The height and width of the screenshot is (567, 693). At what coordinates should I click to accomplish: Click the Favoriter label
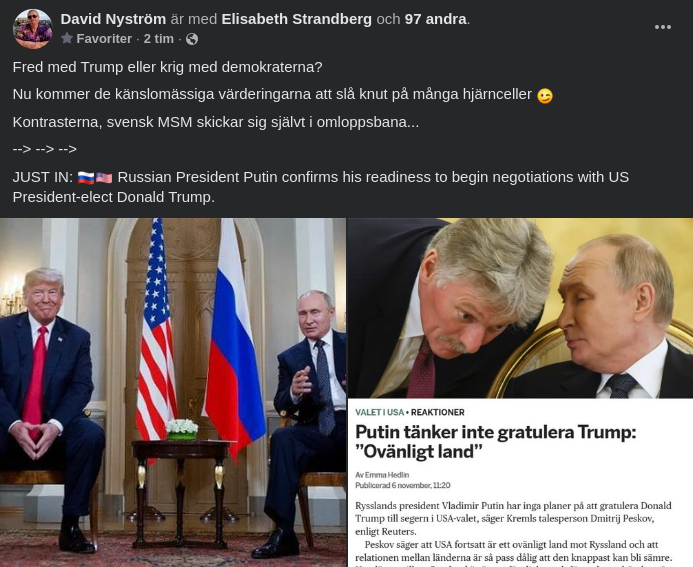104,39
